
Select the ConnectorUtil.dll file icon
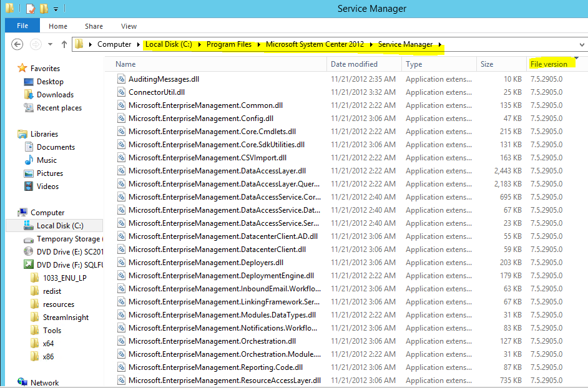[x=122, y=92]
